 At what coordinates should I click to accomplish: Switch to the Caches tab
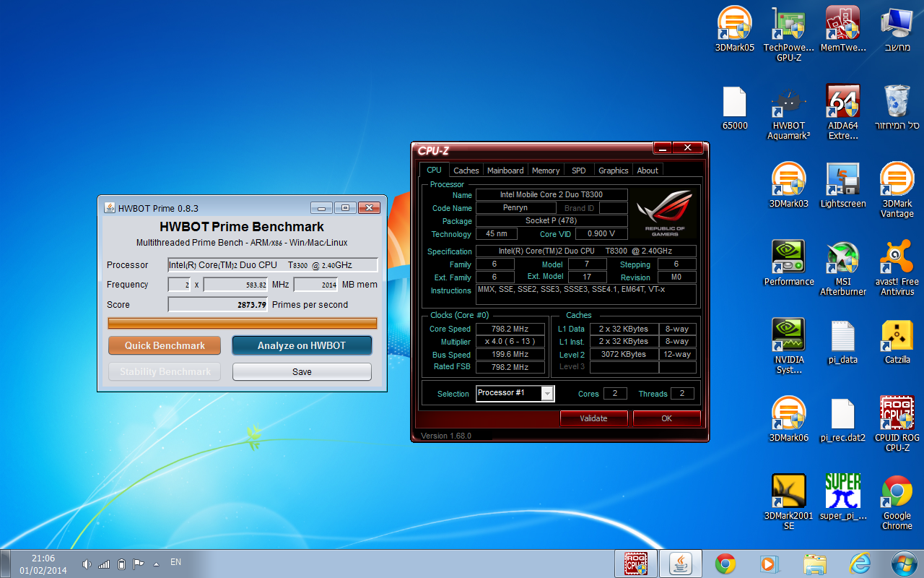coord(466,171)
